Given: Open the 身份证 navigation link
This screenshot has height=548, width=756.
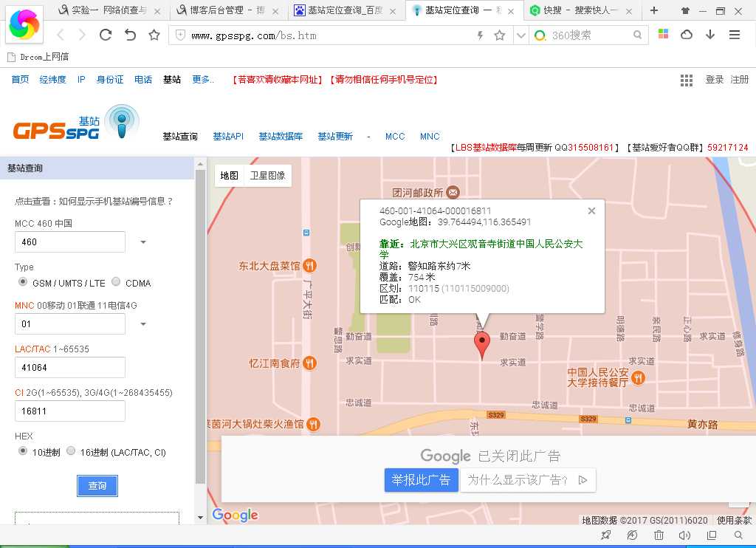Looking at the screenshot, I should click(x=109, y=80).
